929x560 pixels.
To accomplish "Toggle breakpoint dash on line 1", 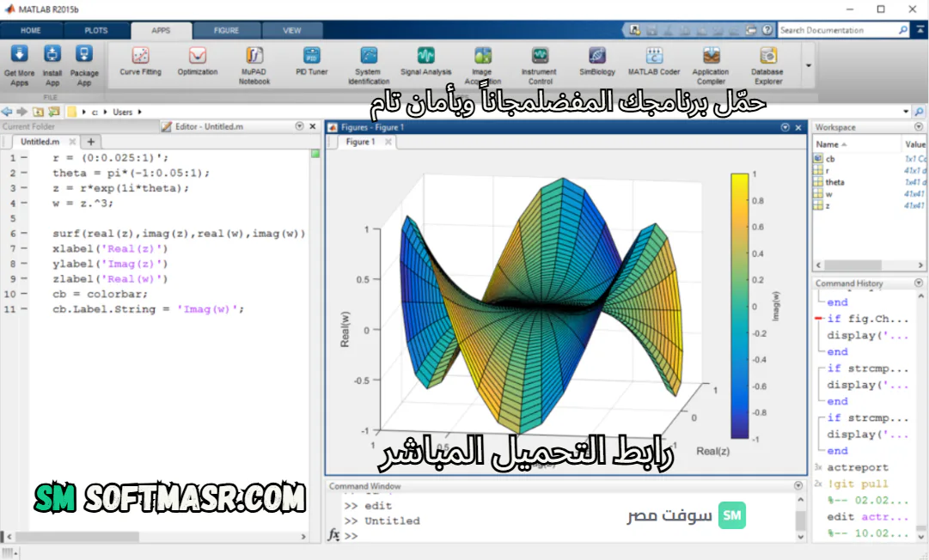I will click(24, 157).
